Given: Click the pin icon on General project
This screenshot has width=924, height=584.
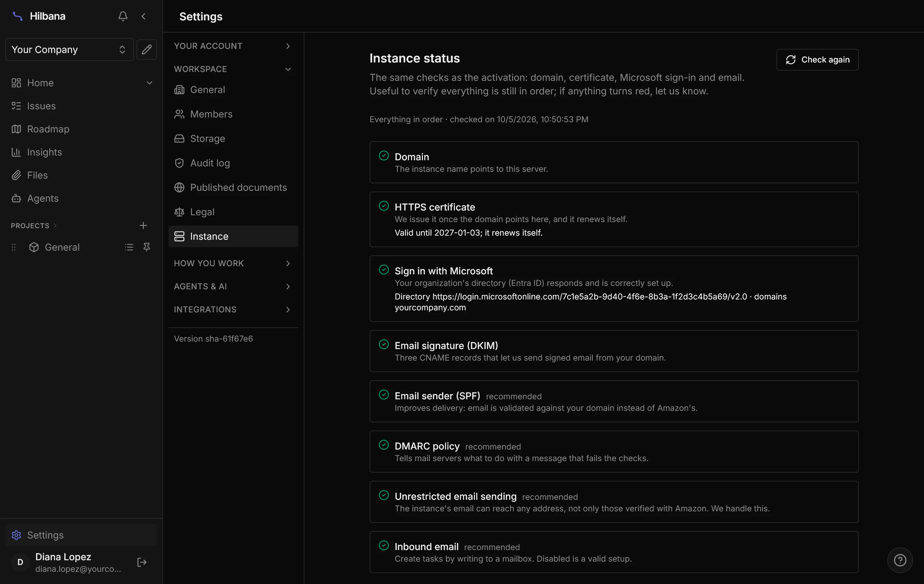Looking at the screenshot, I should [x=146, y=247].
